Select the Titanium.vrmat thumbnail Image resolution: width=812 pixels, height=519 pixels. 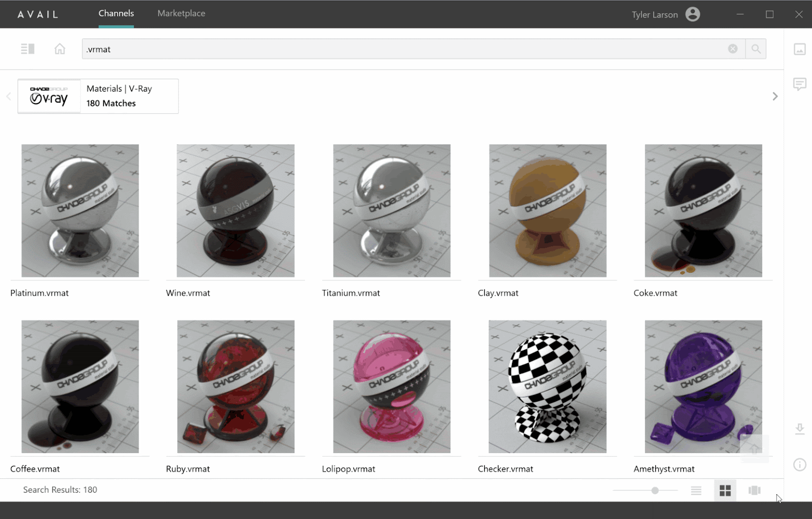tap(392, 211)
